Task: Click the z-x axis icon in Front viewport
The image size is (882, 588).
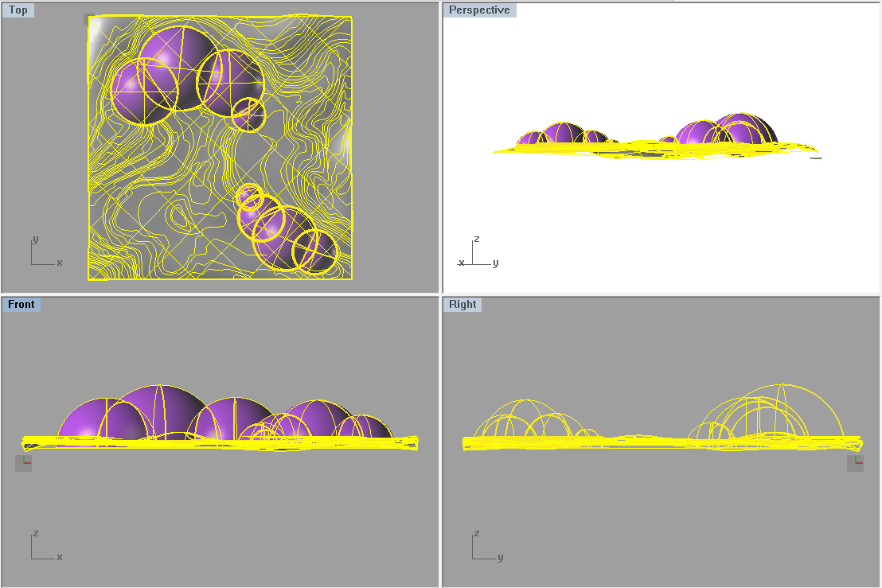Action: (43, 547)
